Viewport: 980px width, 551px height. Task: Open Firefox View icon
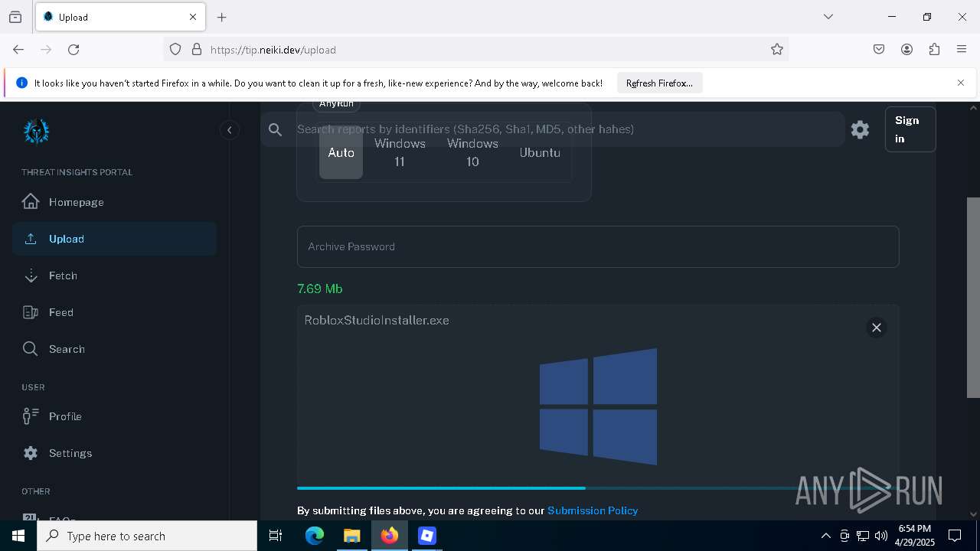15,17
